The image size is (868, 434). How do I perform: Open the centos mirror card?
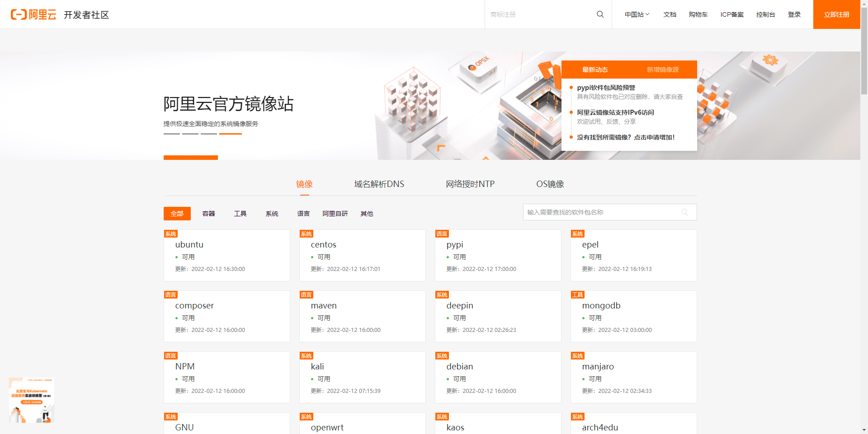click(363, 255)
